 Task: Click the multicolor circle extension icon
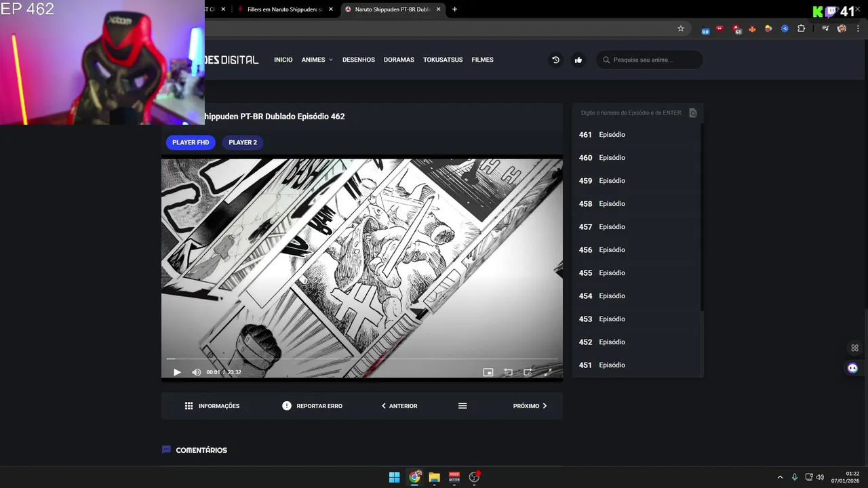(768, 28)
